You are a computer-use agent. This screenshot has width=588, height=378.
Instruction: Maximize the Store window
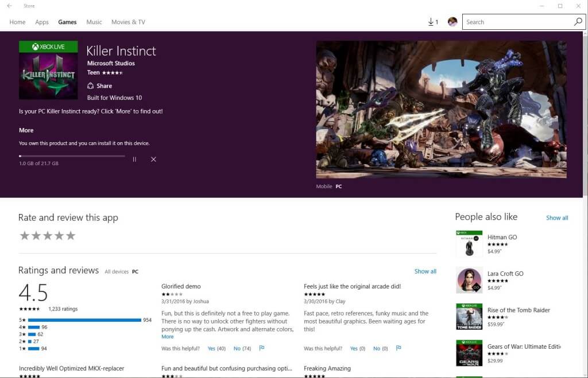[560, 6]
